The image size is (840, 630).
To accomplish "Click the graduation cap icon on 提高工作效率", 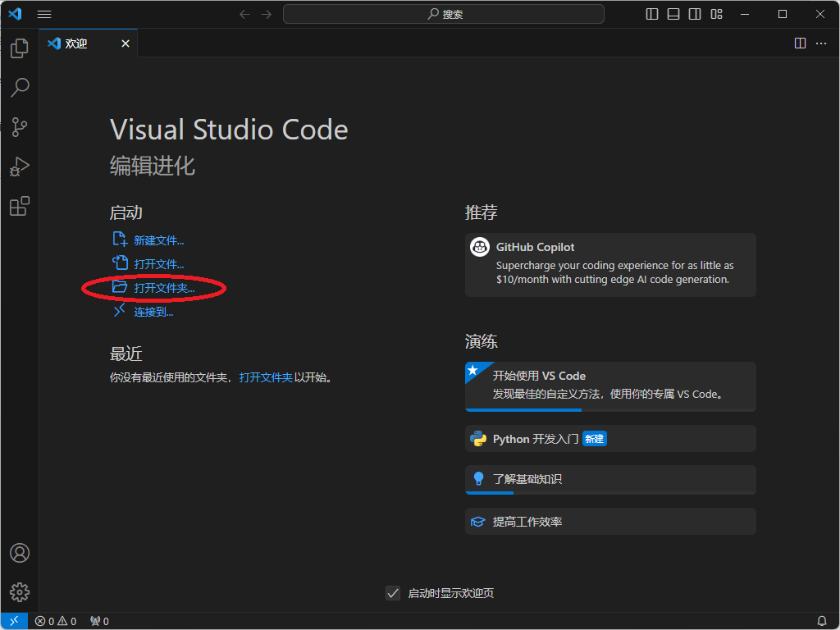I will [478, 522].
